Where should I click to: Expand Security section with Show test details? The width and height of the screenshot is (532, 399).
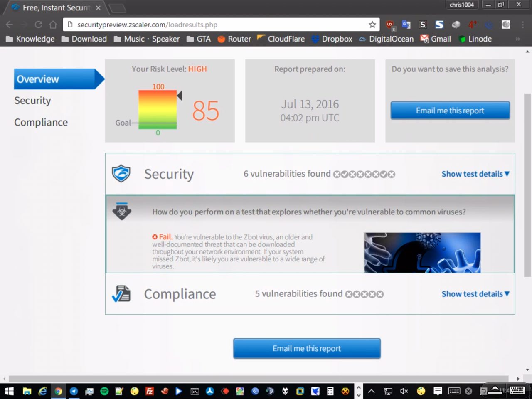point(475,174)
